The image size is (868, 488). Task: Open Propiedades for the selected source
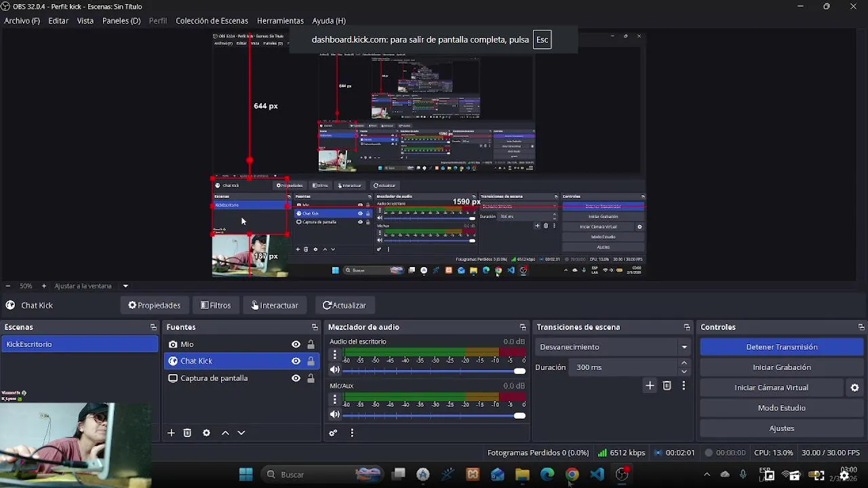(155, 306)
